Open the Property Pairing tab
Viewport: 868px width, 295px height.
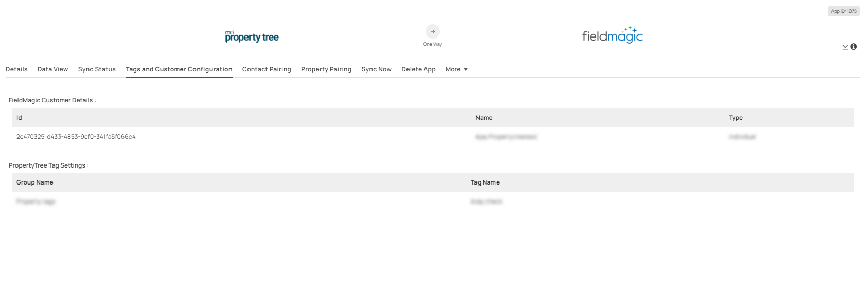coord(326,69)
